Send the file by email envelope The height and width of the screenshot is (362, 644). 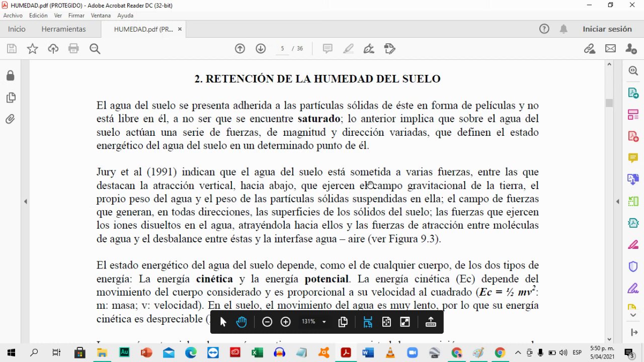point(610,49)
